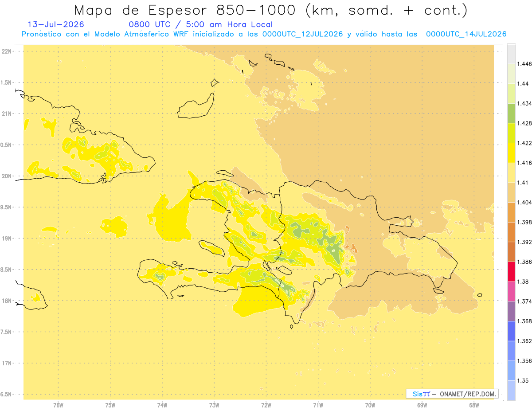Click the palest blue swatch below 1.35
The image size is (532, 411).
point(511,391)
